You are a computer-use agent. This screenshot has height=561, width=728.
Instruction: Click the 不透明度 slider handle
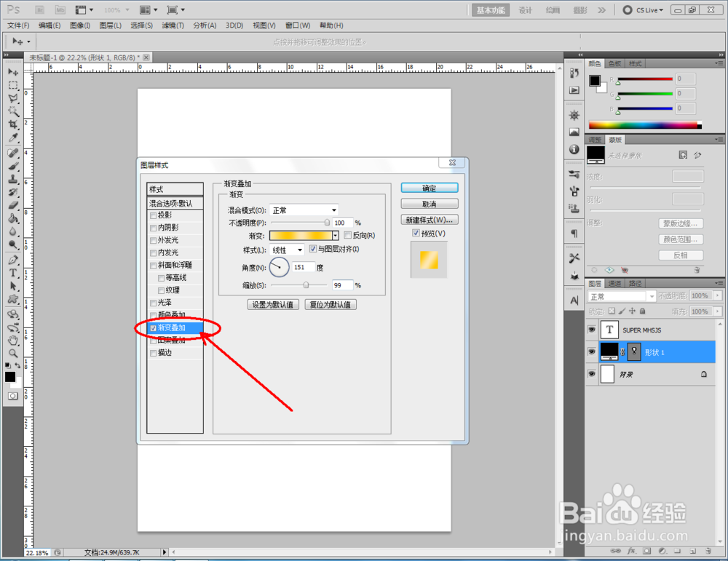tap(327, 223)
